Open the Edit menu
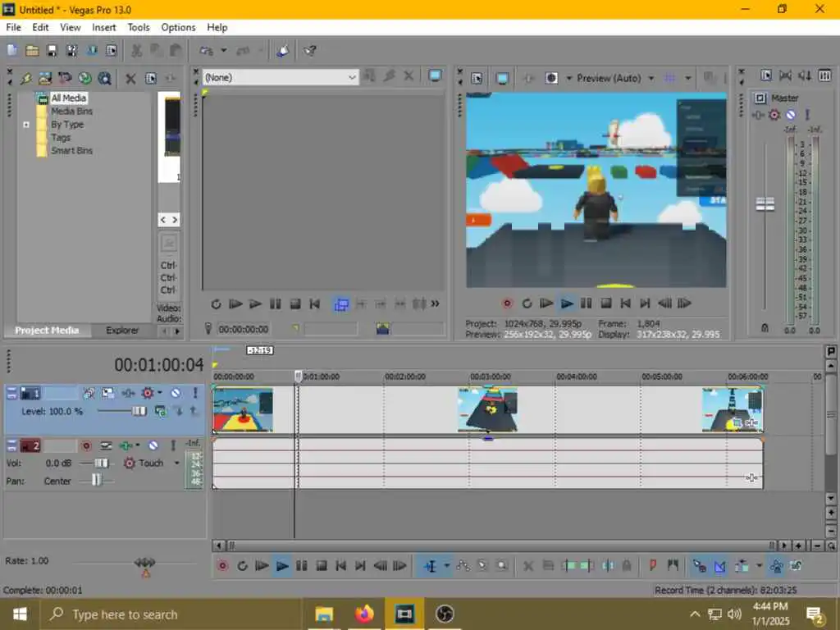The height and width of the screenshot is (630, 840). coord(40,27)
